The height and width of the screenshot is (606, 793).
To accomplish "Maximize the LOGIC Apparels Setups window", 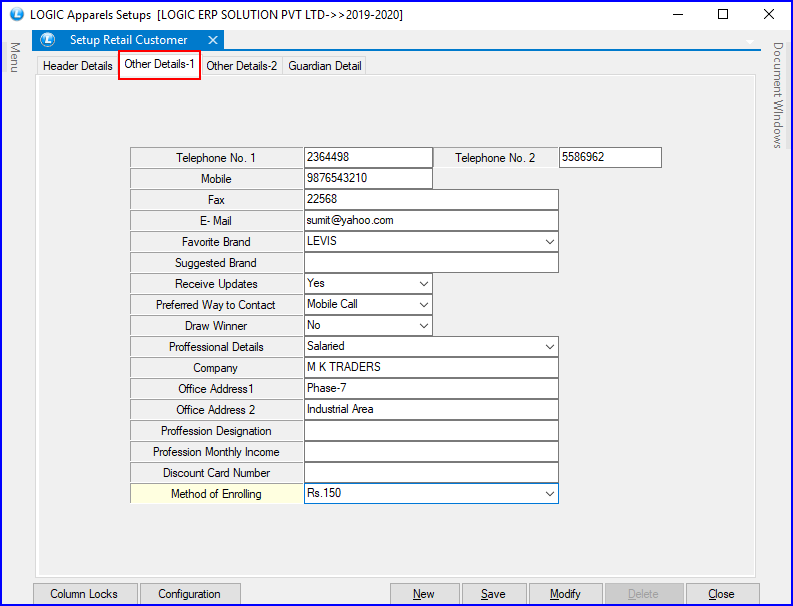I will (x=723, y=14).
